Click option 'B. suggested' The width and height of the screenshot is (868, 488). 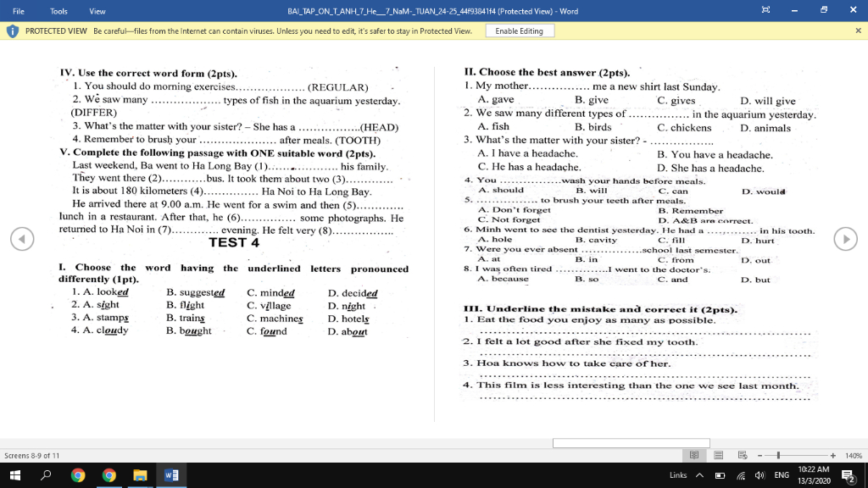196,292
